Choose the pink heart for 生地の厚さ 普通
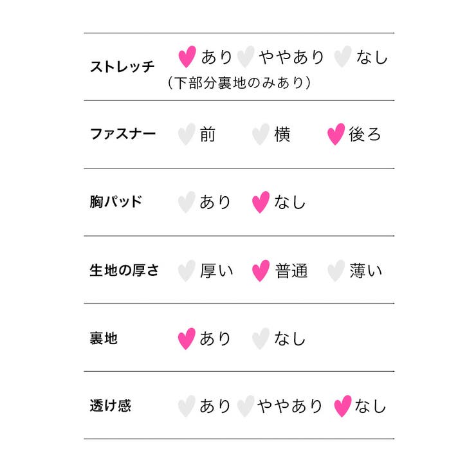 pyautogui.click(x=261, y=271)
